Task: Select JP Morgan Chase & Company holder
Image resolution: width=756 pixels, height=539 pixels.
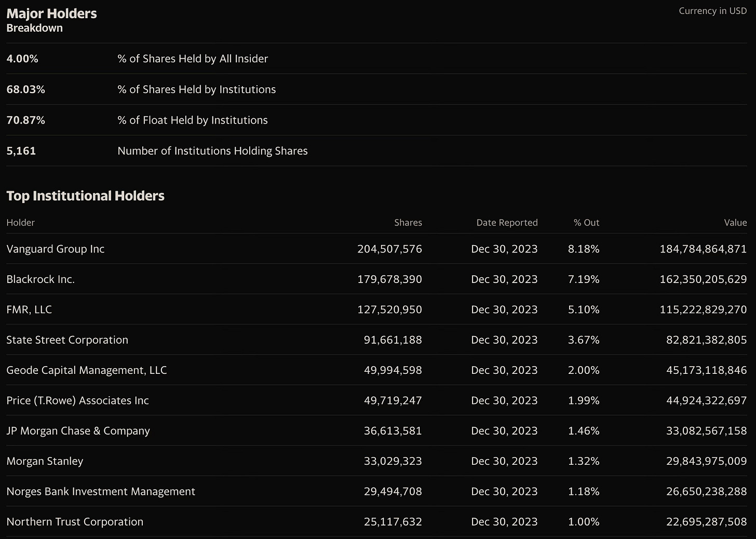Action: (x=78, y=430)
